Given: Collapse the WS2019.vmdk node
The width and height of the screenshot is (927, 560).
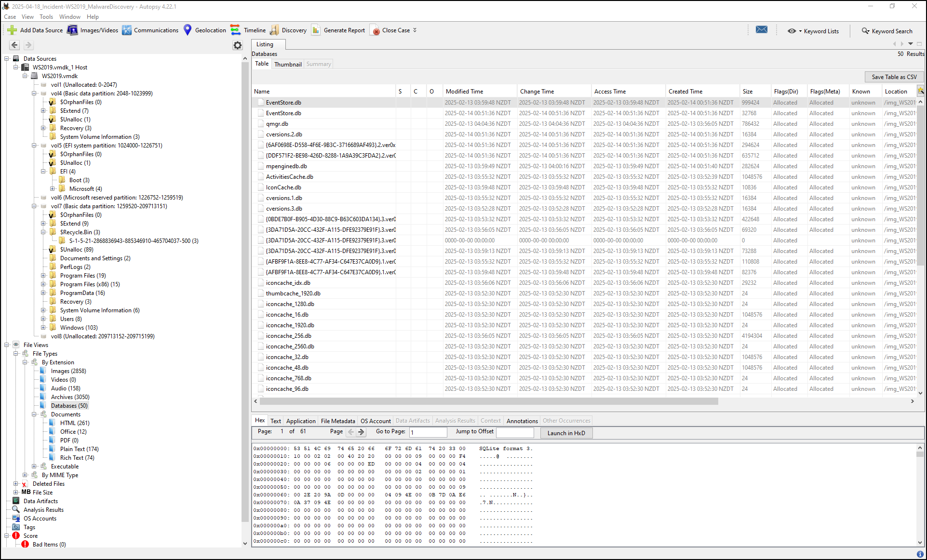Looking at the screenshot, I should [25, 76].
